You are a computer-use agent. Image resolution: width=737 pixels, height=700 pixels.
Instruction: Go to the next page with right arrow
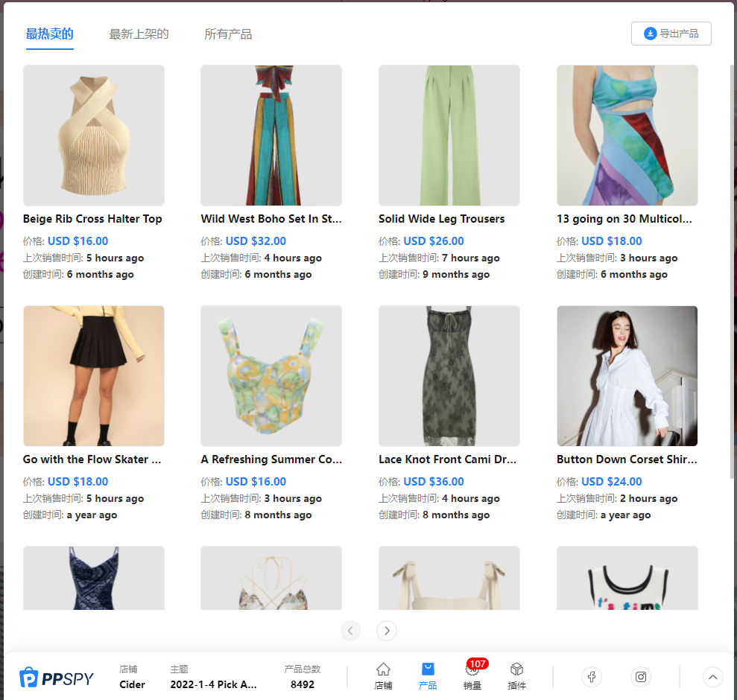pyautogui.click(x=387, y=631)
